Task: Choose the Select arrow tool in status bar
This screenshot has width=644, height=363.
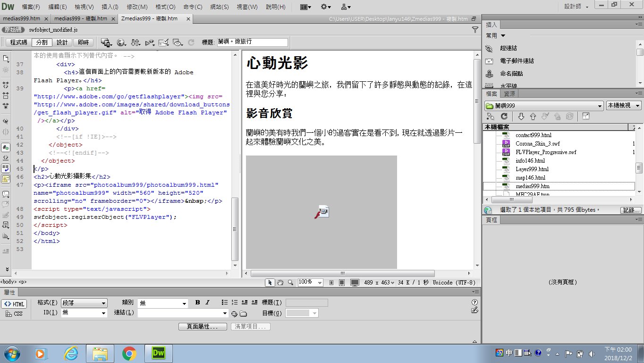Action: (270, 282)
